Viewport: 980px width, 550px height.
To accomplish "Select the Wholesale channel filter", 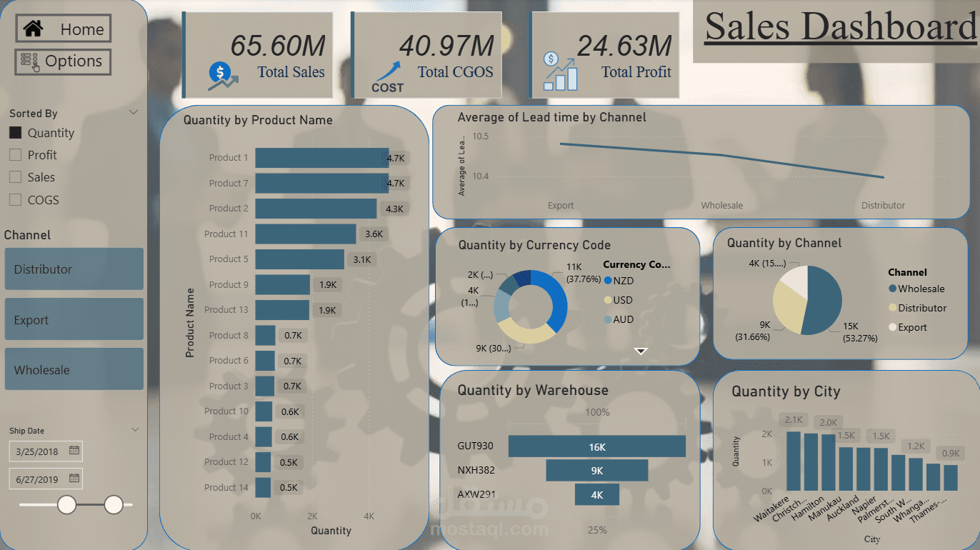I will (74, 369).
